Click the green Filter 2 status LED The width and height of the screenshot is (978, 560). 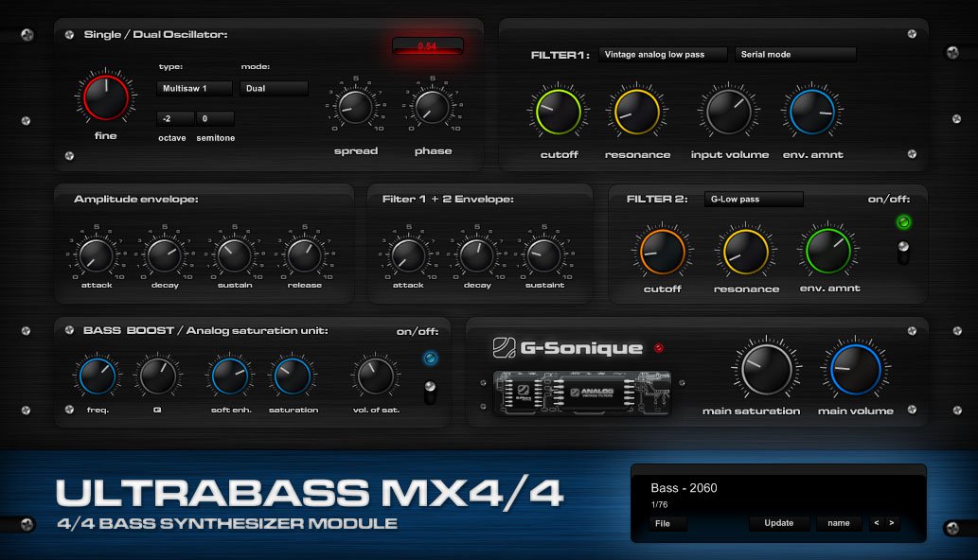click(903, 223)
